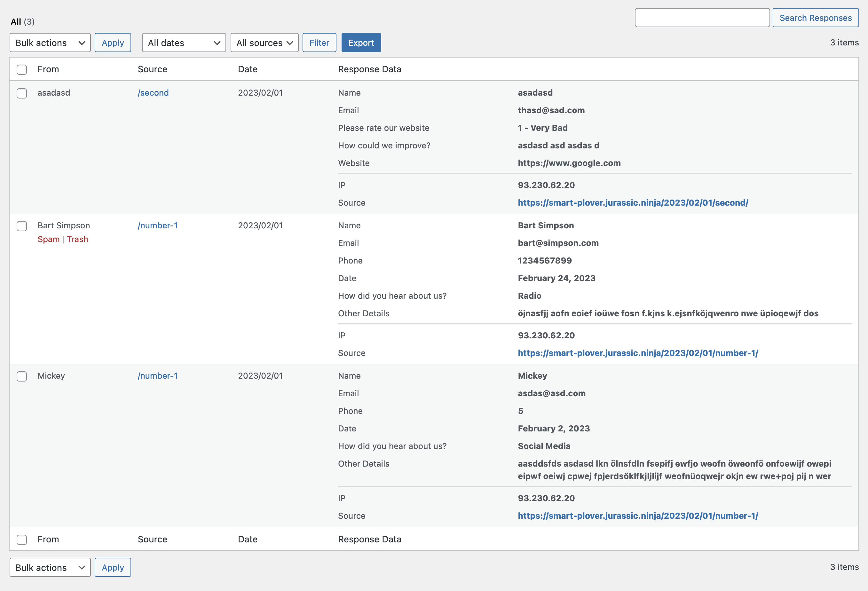The width and height of the screenshot is (868, 591).
Task: Check the Bart Simpson row checkbox
Action: click(x=22, y=226)
